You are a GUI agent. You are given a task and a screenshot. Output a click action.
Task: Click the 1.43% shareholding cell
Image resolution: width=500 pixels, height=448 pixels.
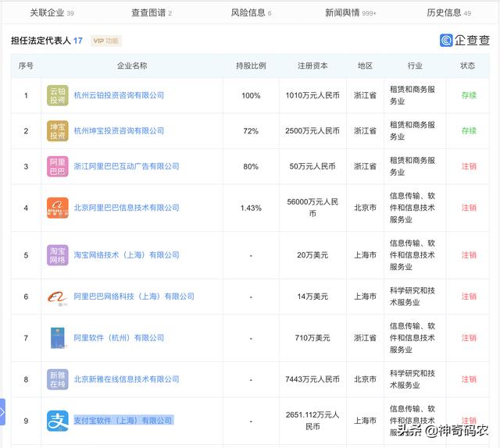(251, 208)
